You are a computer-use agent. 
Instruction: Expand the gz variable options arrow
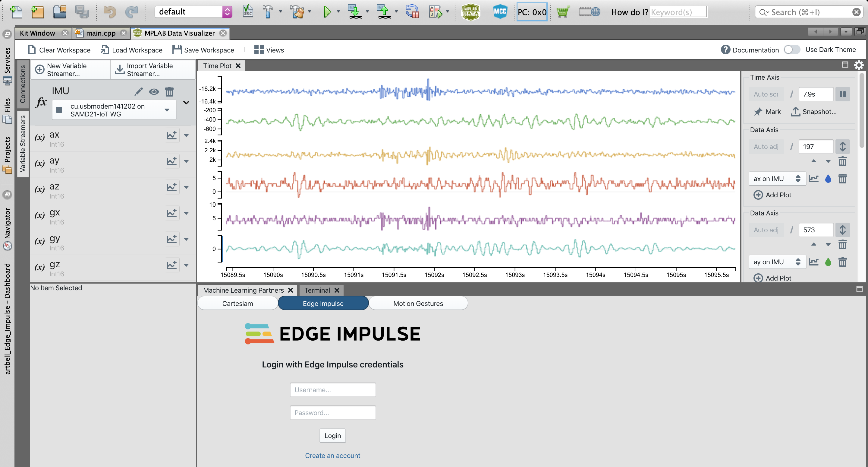(x=186, y=265)
